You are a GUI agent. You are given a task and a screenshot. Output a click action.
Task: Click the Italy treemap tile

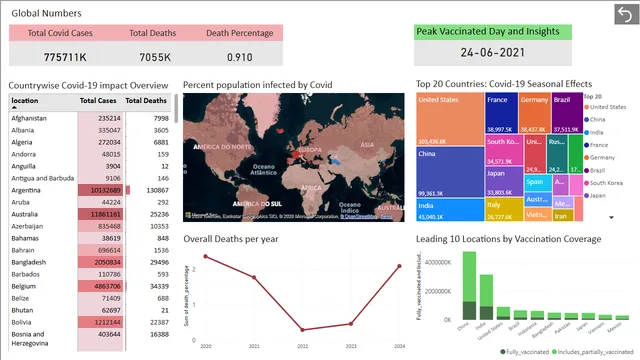tap(504, 210)
